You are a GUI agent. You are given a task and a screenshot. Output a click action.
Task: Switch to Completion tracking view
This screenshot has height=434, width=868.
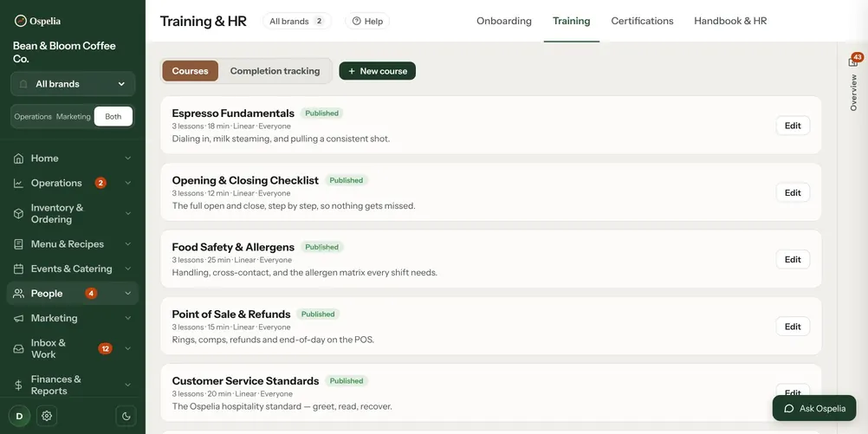[x=275, y=71]
